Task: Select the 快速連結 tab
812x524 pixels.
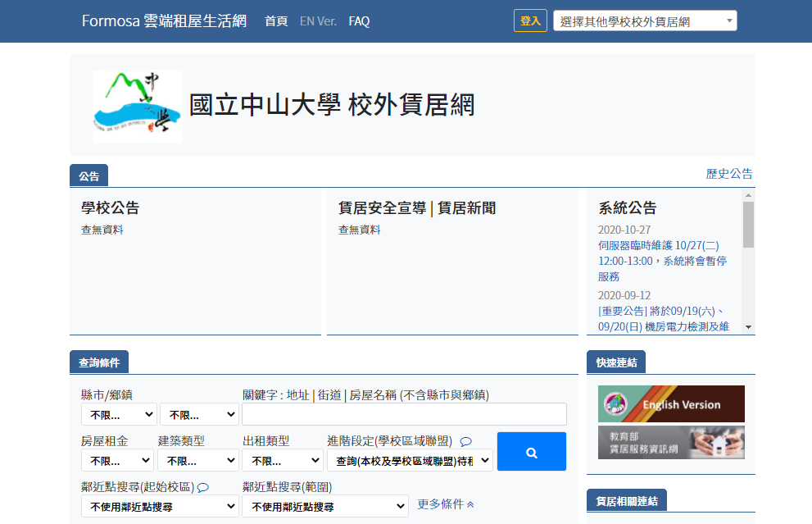Action: point(616,362)
